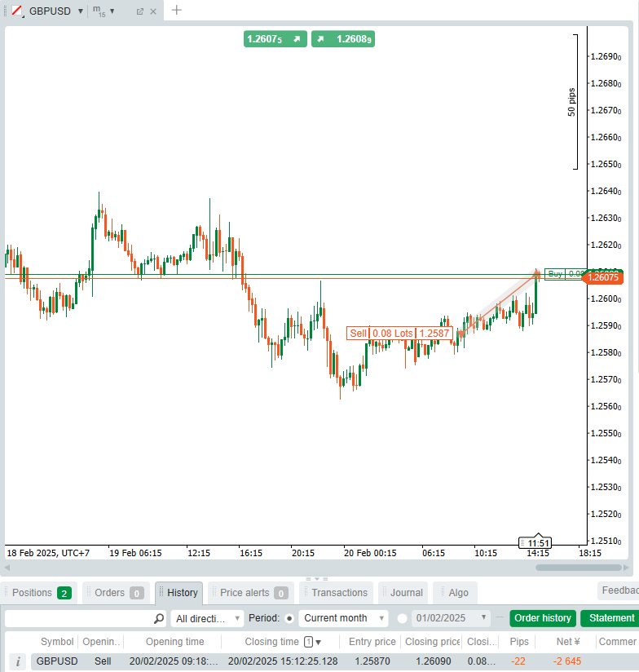This screenshot has height=672, width=639.
Task: Add a new chart tab with plus icon
Action: point(176,11)
